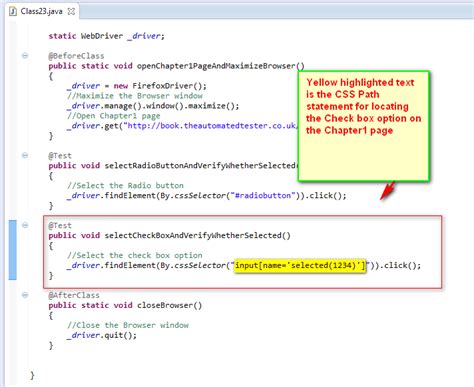Click the "#radiobutton" selector string
The height and width of the screenshot is (387, 474).
coord(262,195)
